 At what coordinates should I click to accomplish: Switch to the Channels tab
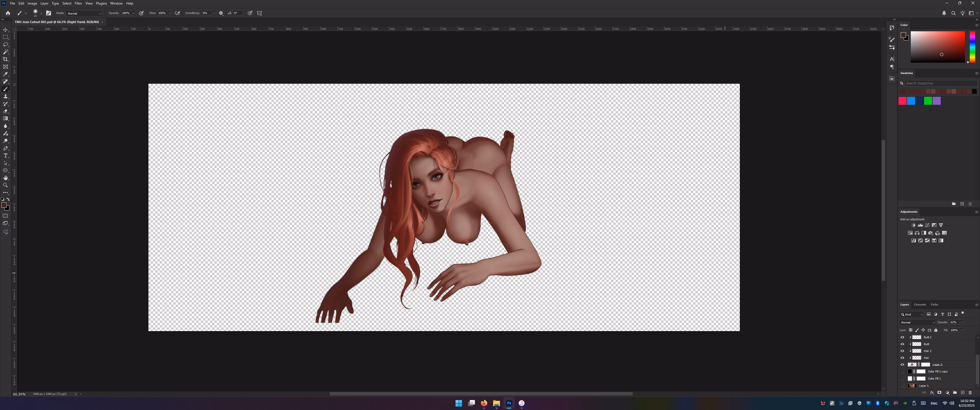coord(920,304)
